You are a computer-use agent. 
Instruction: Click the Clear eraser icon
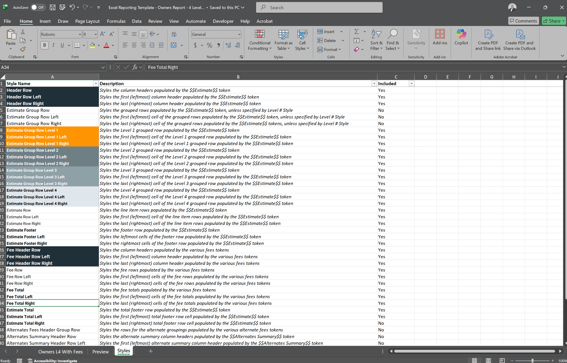(357, 49)
